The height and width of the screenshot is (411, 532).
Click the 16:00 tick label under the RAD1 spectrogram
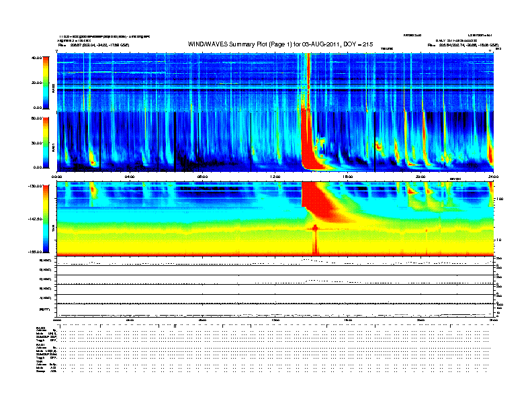pos(348,177)
